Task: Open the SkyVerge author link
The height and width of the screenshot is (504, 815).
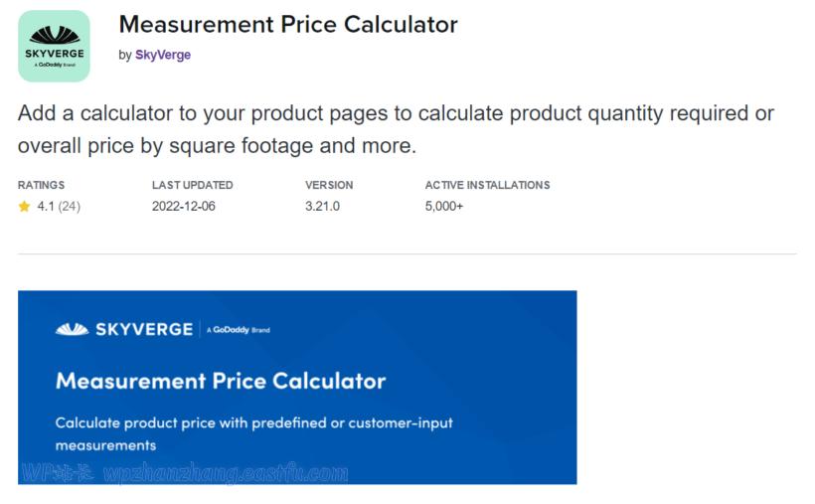Action: pos(163,55)
